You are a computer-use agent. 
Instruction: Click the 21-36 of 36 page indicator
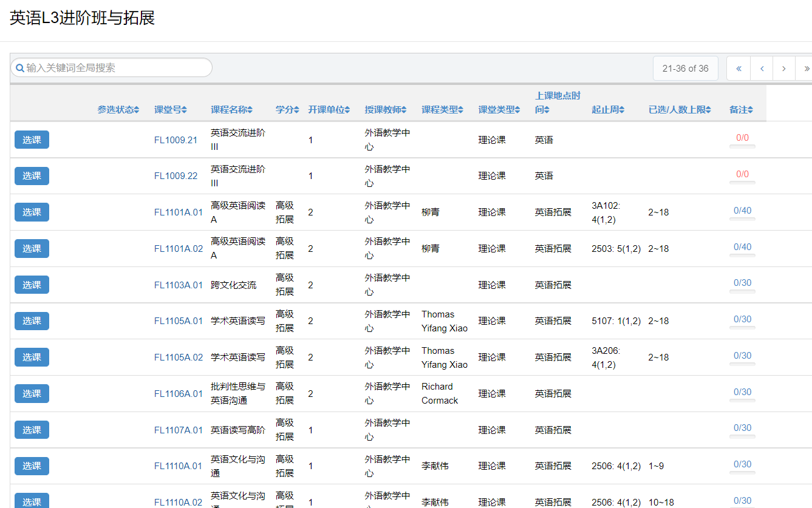(x=685, y=69)
